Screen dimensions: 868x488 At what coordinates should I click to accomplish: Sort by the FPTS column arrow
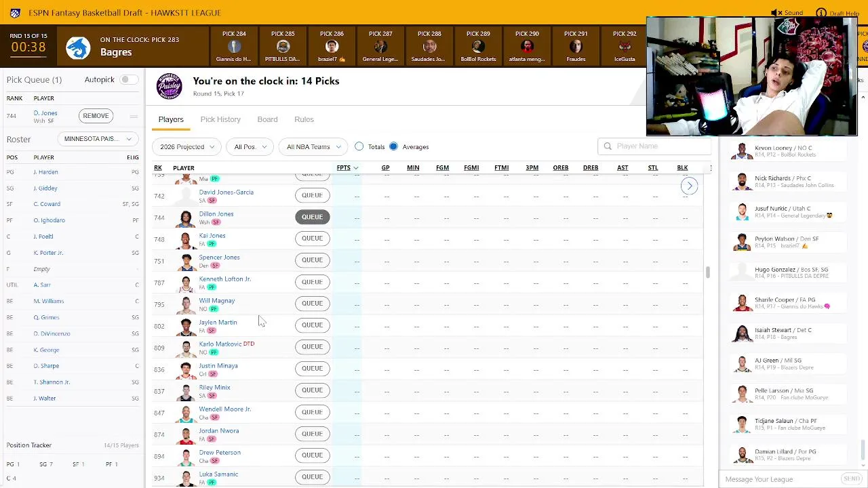click(355, 168)
